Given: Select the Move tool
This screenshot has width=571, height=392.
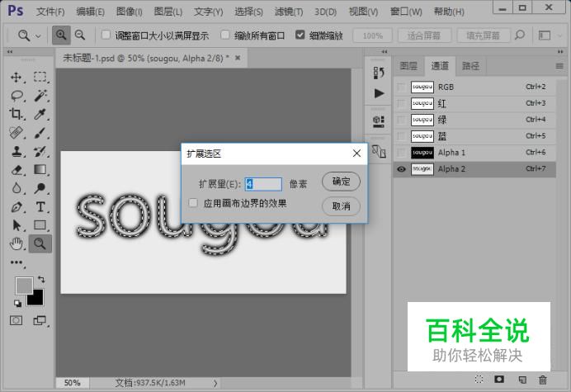Looking at the screenshot, I should click(16, 78).
